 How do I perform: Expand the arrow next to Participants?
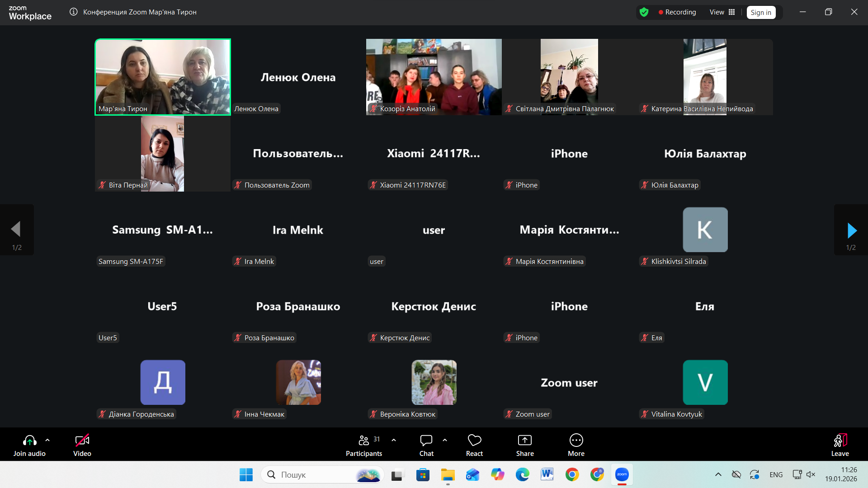[x=394, y=440]
